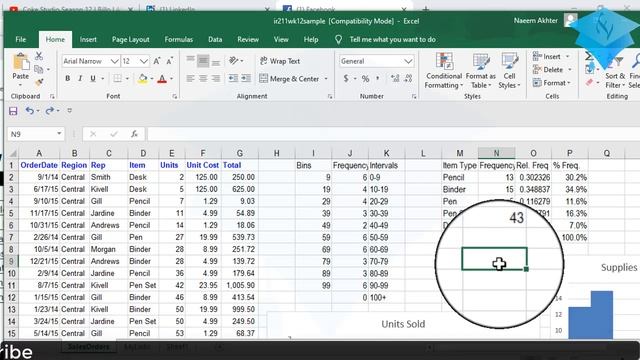Screen dimensions: 640x360
Task: Click the Paste clipboard icon
Action: coord(20,62)
